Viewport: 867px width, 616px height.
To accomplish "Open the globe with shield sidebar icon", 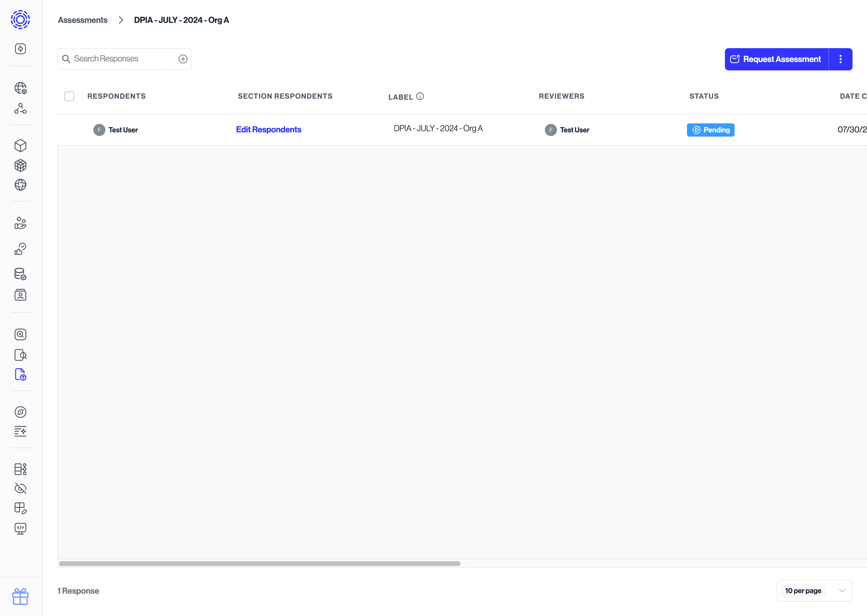I will point(21,88).
